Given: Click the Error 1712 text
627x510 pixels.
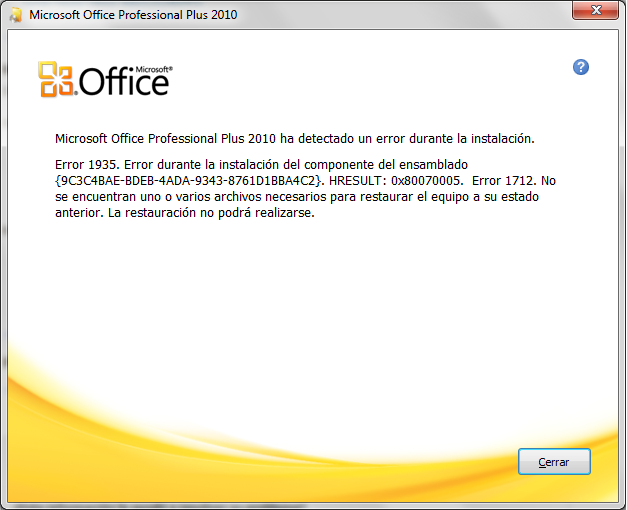Looking at the screenshot, I should tap(503, 181).
